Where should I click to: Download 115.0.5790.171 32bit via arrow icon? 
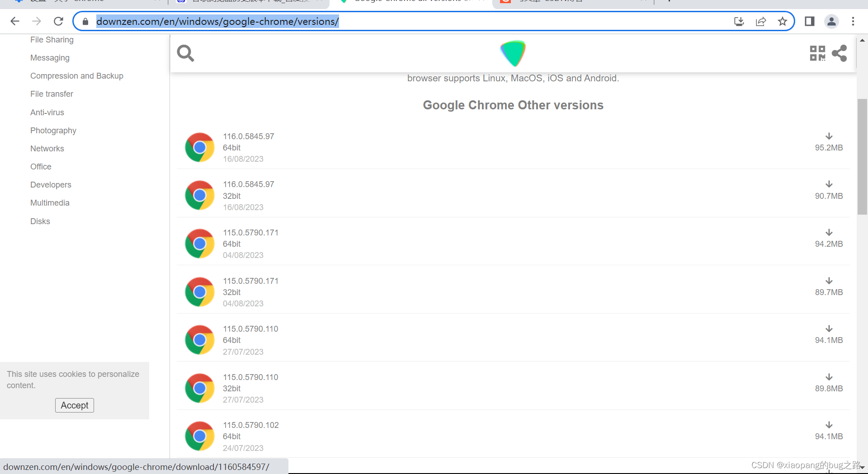829,281
